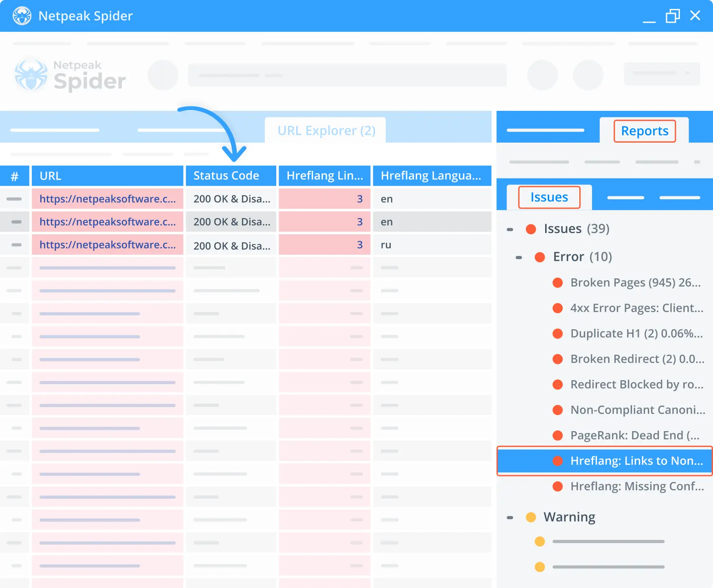This screenshot has height=588, width=713.
Task: Collapse the Warning group
Action: [x=510, y=518]
